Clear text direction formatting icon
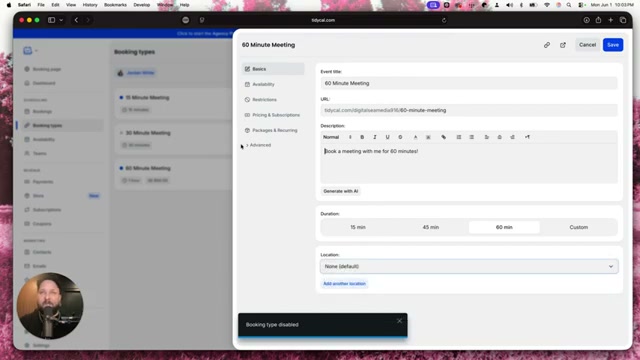The width and height of the screenshot is (640, 360). coord(527,137)
